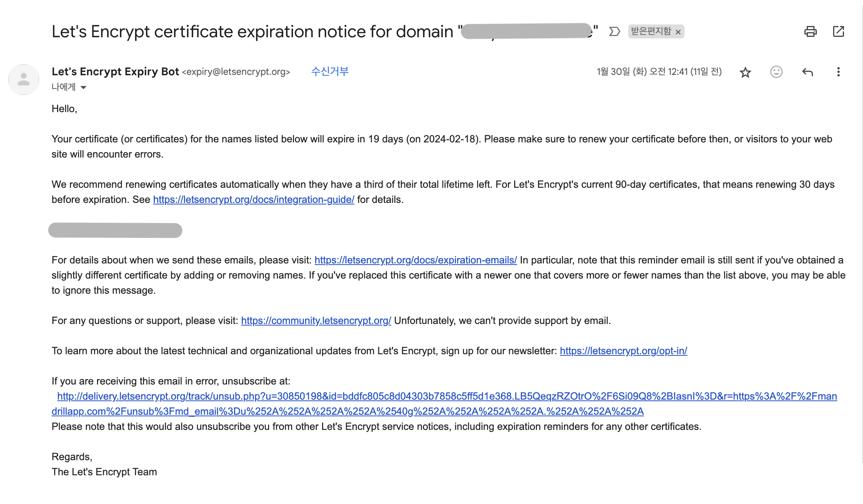
Task: Follow the letsencrypt.org/opt-in newsletter link
Action: [623, 351]
